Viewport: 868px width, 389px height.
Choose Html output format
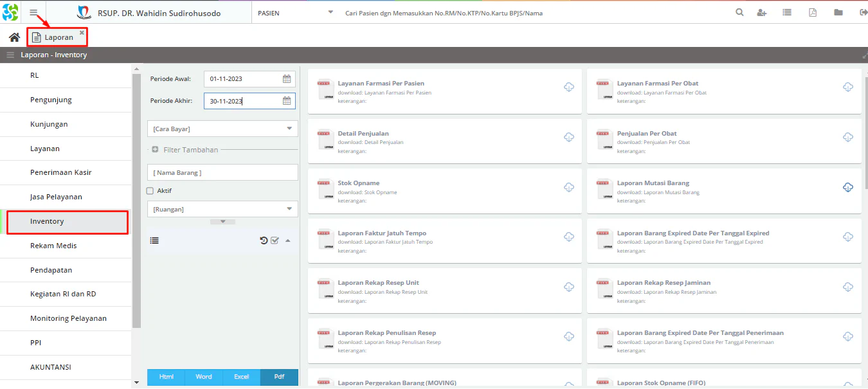click(166, 377)
